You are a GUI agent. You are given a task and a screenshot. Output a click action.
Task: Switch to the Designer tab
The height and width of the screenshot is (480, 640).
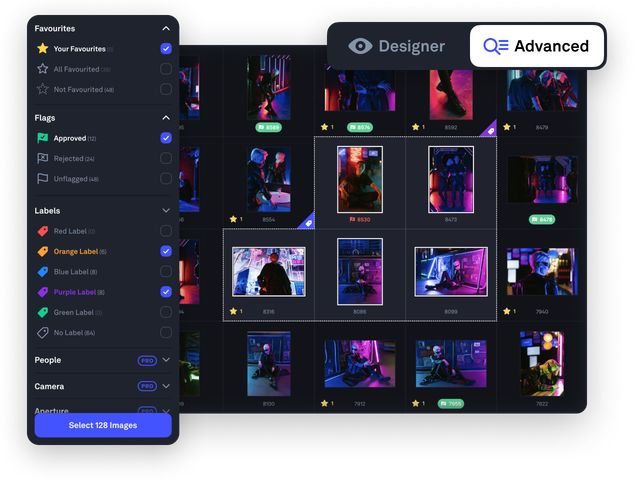[x=397, y=46]
